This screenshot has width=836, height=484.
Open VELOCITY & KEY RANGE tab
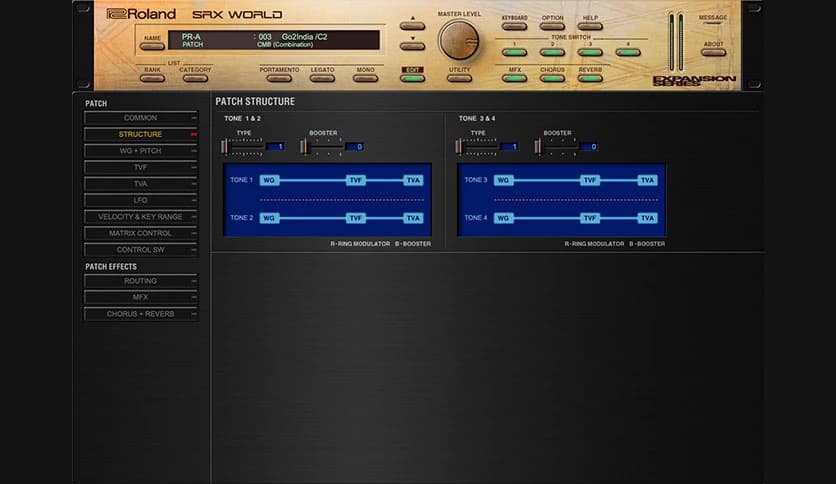[141, 217]
